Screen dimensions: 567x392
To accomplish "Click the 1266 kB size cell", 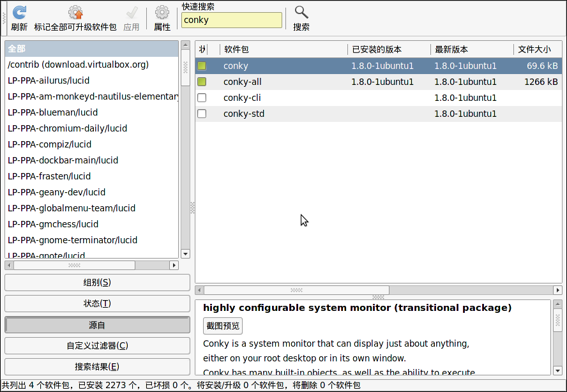I will coord(541,82).
